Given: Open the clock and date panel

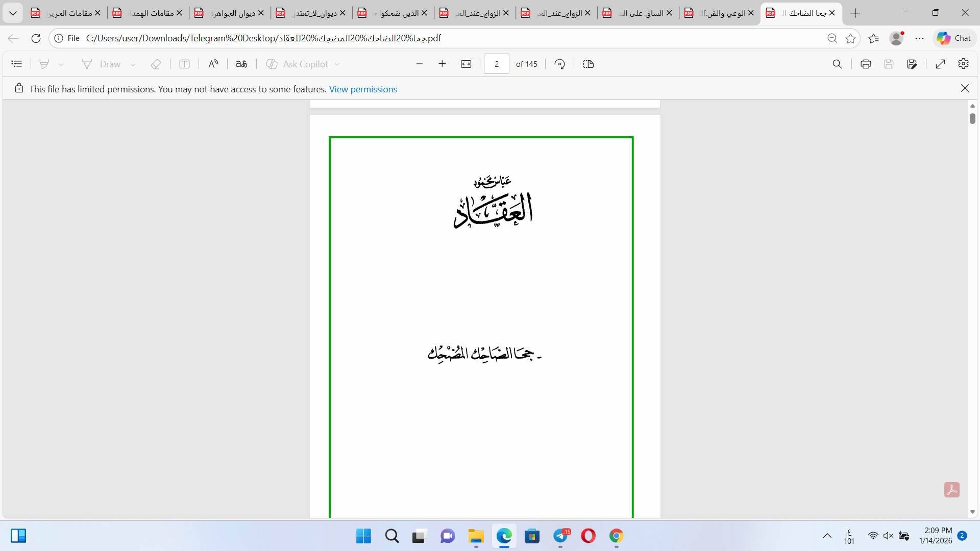Looking at the screenshot, I should click(x=936, y=536).
